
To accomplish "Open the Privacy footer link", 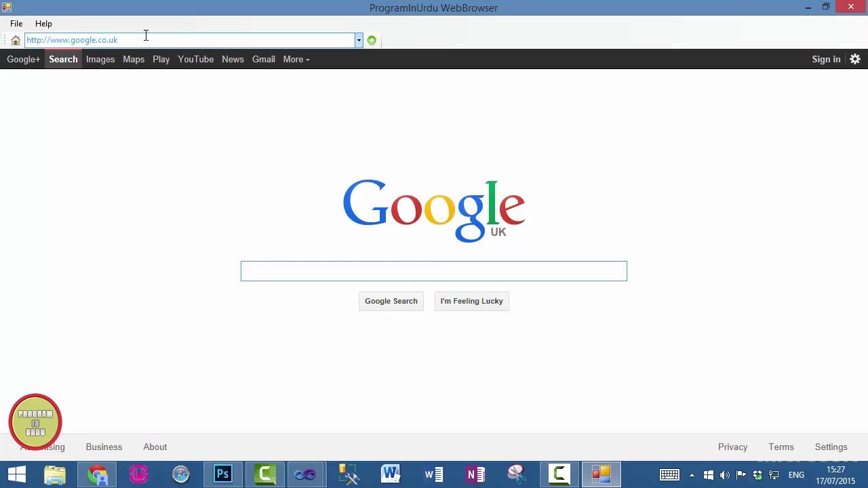I will (732, 447).
